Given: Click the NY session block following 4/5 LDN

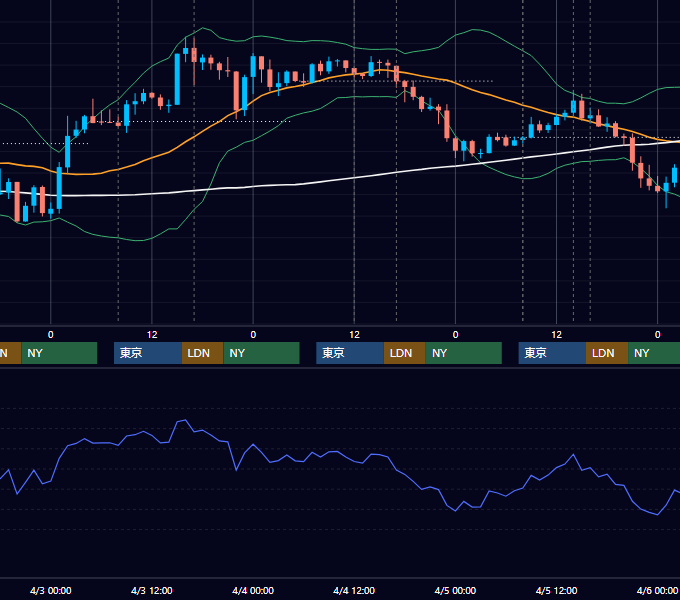Looking at the screenshot, I should [654, 353].
